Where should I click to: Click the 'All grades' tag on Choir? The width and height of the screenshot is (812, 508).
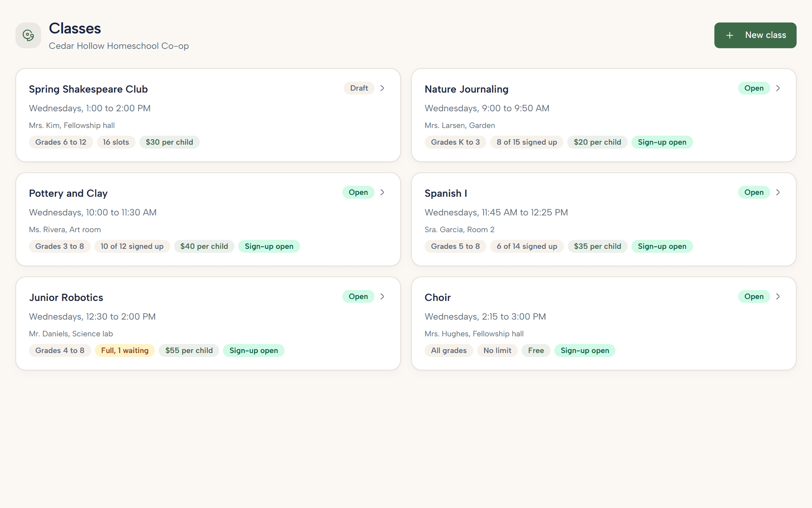(x=449, y=351)
